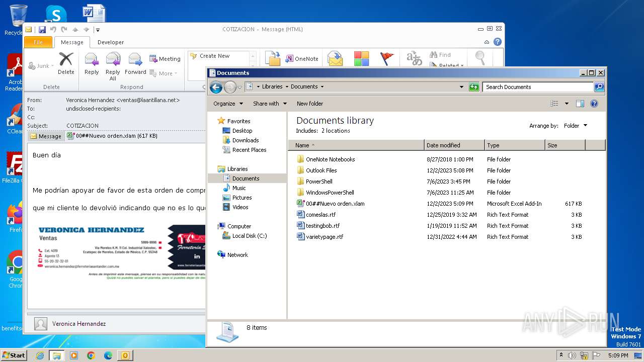Click the Explorer Back navigation arrow

point(216,87)
